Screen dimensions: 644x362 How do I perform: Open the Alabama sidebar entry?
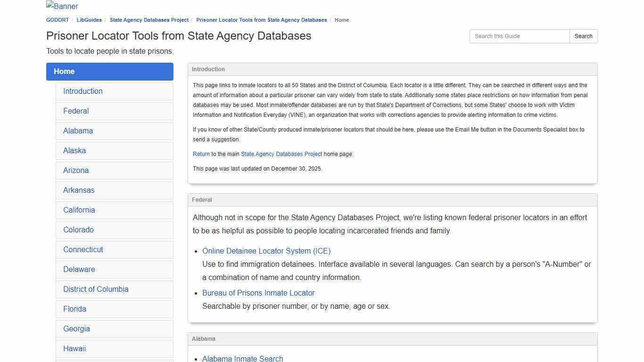pyautogui.click(x=78, y=131)
